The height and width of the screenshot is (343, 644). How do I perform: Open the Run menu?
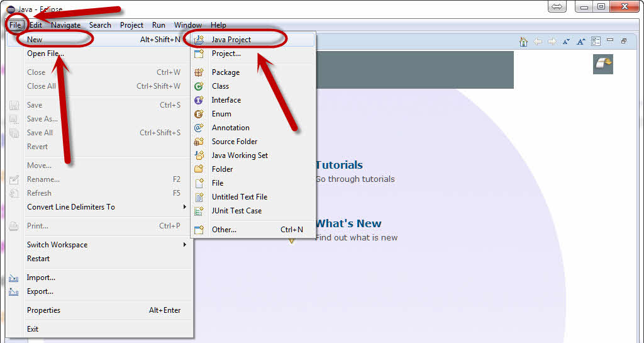point(158,25)
